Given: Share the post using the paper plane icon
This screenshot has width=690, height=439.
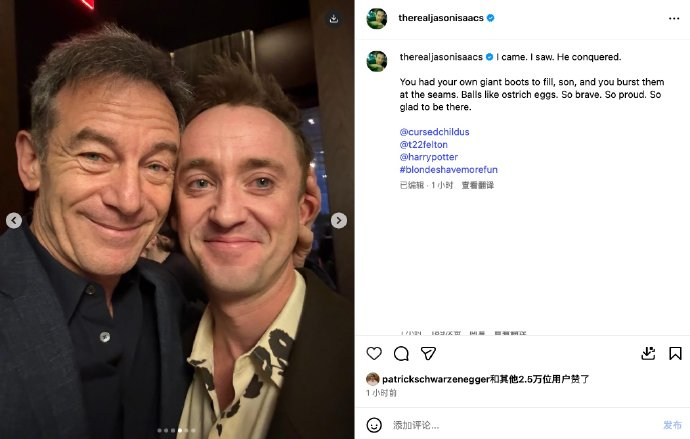Looking at the screenshot, I should (428, 353).
